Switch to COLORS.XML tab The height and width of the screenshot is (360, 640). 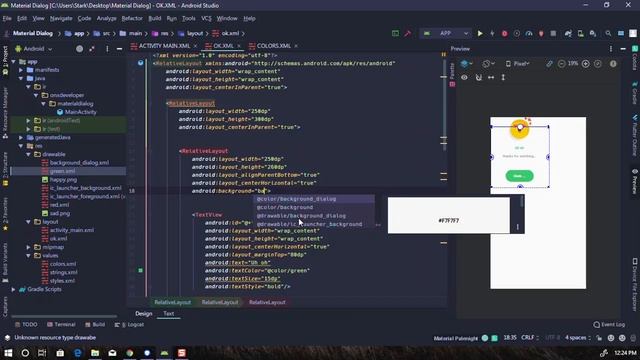(273, 46)
